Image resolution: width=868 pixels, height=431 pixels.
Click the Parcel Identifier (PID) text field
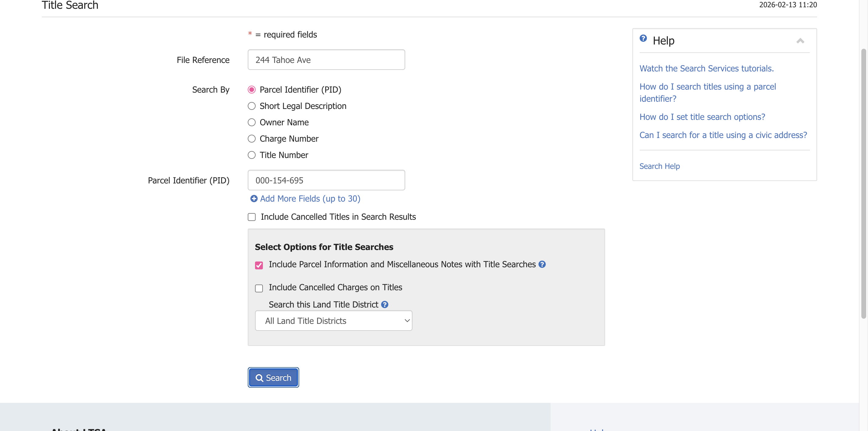(x=326, y=180)
